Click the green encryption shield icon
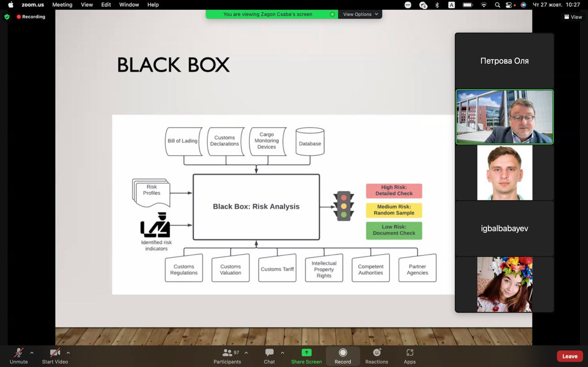Screen dimensions: 588x367 [7, 17]
